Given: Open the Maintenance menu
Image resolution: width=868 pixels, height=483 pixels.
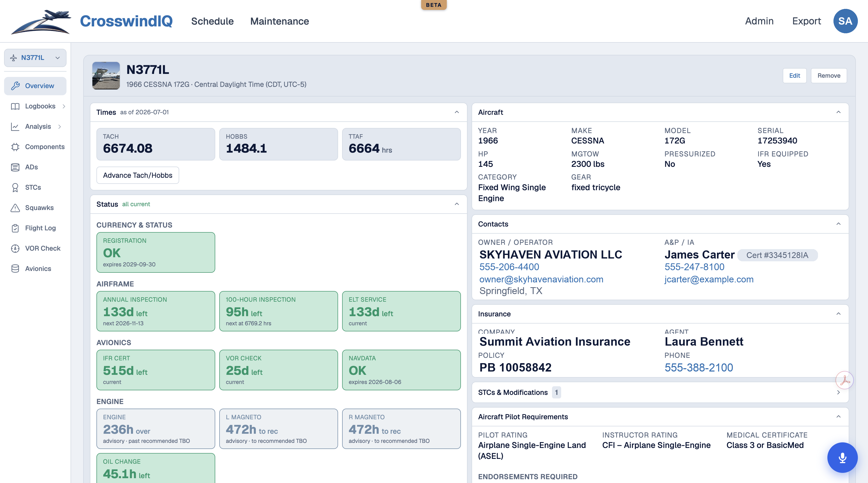Looking at the screenshot, I should 279,21.
